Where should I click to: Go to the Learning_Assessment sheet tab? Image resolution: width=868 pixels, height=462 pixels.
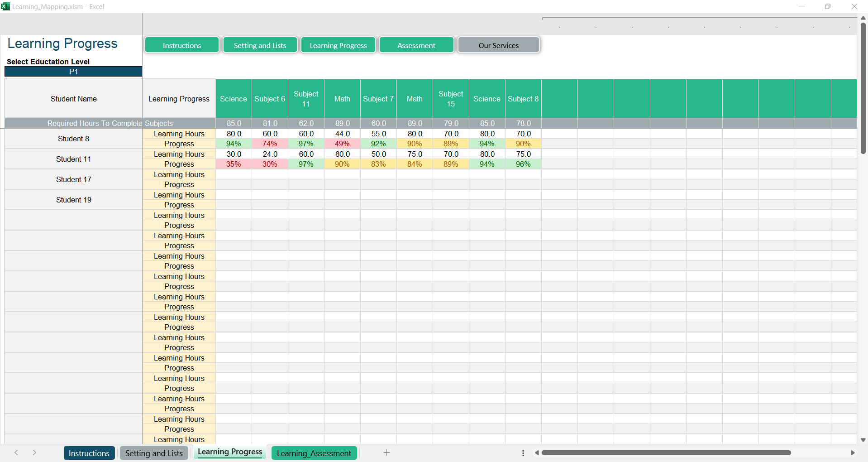coord(314,453)
